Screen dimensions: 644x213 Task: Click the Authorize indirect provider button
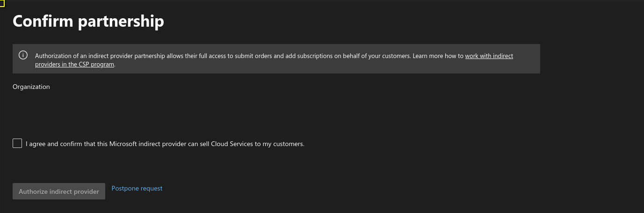point(59,191)
